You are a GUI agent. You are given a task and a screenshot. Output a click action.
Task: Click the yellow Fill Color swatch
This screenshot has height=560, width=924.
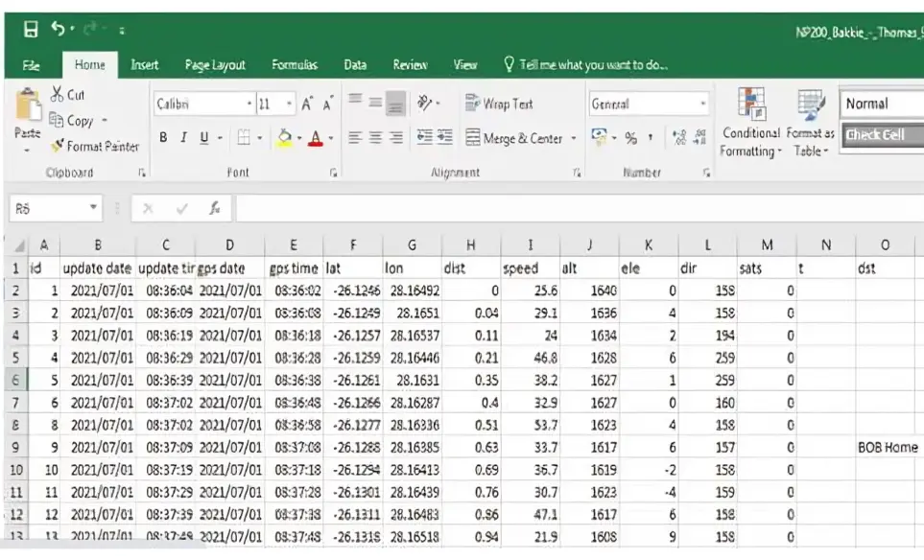tap(285, 138)
